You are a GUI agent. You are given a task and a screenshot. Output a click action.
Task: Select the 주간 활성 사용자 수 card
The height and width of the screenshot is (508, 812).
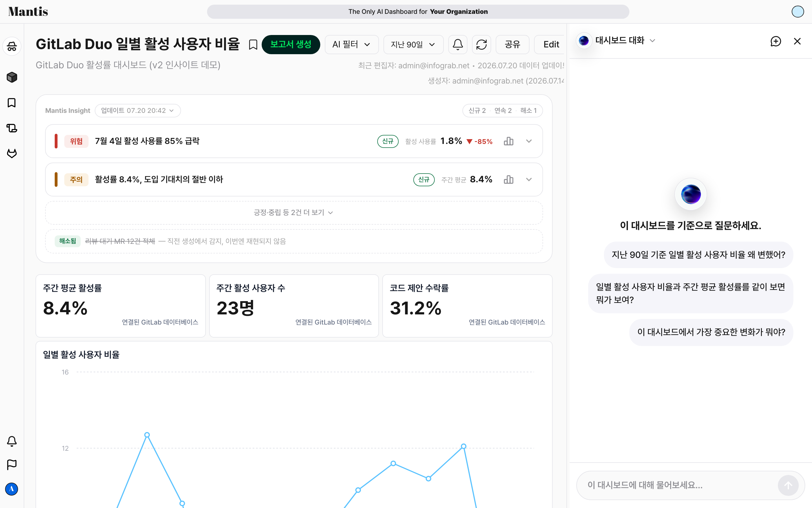coord(294,306)
